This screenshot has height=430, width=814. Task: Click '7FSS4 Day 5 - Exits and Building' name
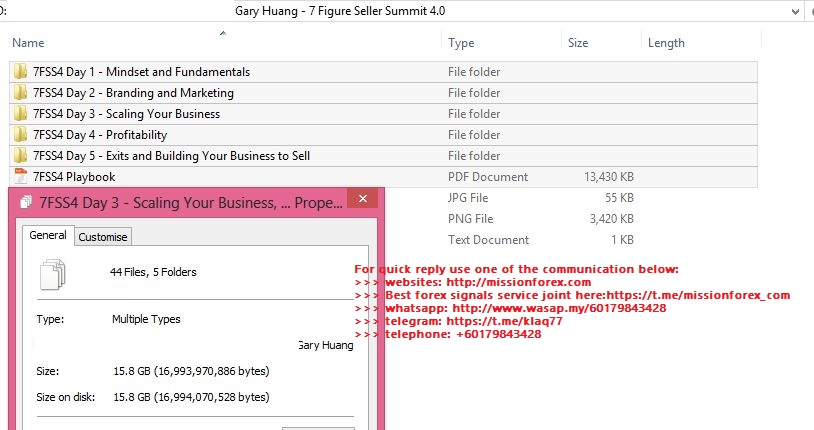pyautogui.click(x=171, y=156)
